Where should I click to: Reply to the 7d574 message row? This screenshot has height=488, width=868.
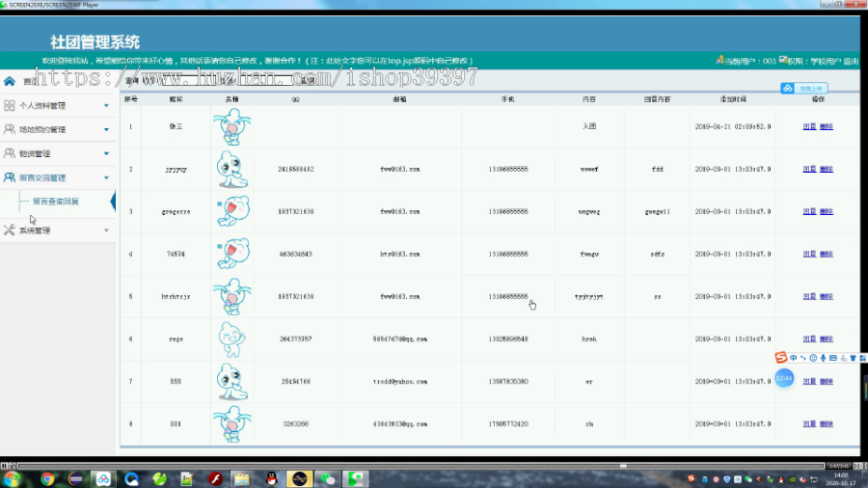pyautogui.click(x=809, y=254)
